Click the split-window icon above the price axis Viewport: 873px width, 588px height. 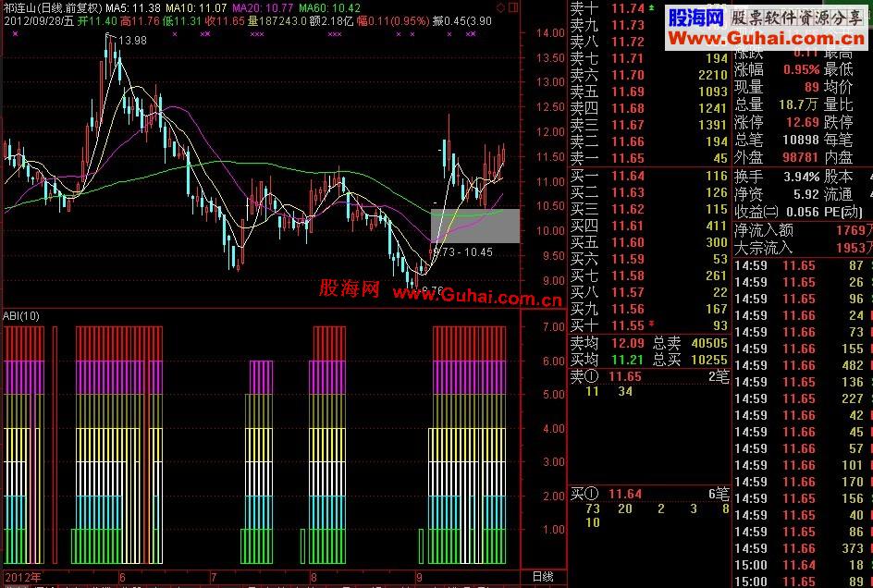point(513,7)
